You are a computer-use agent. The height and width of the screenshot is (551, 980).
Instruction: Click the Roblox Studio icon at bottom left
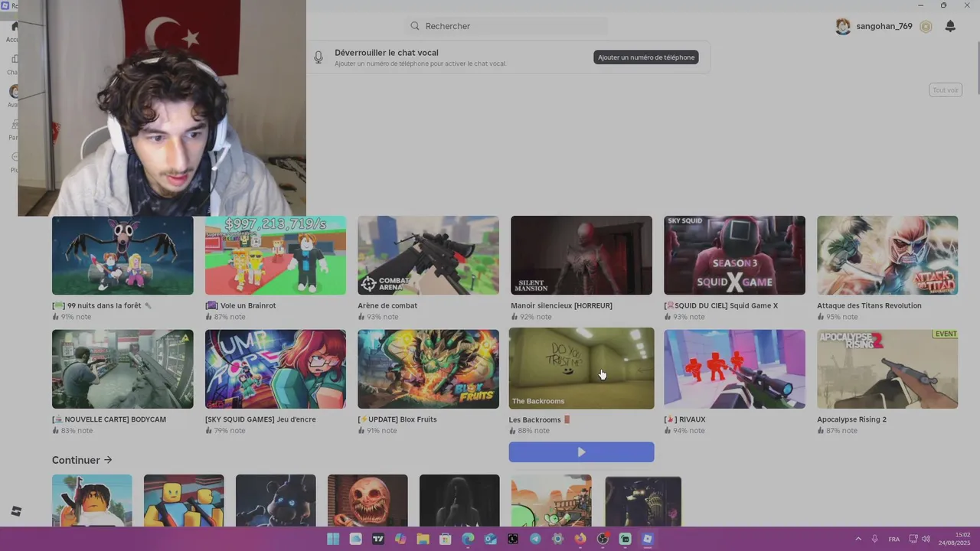(x=16, y=511)
